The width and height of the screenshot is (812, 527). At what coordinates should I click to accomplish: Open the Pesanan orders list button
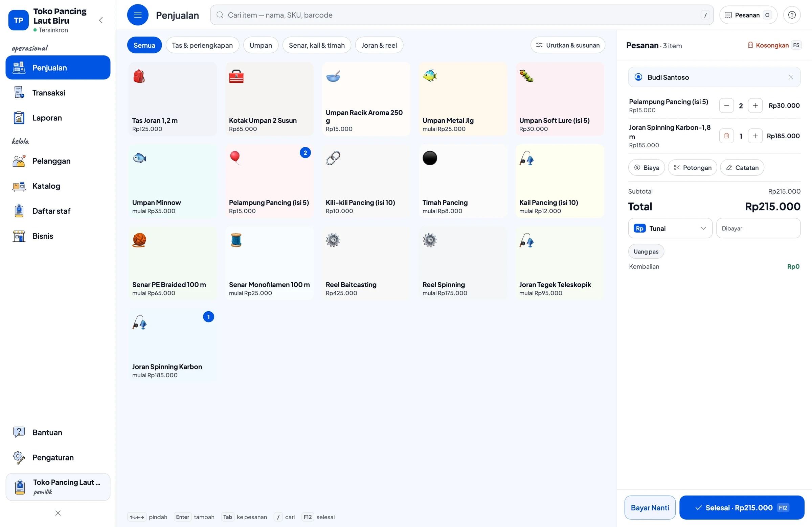coord(748,15)
